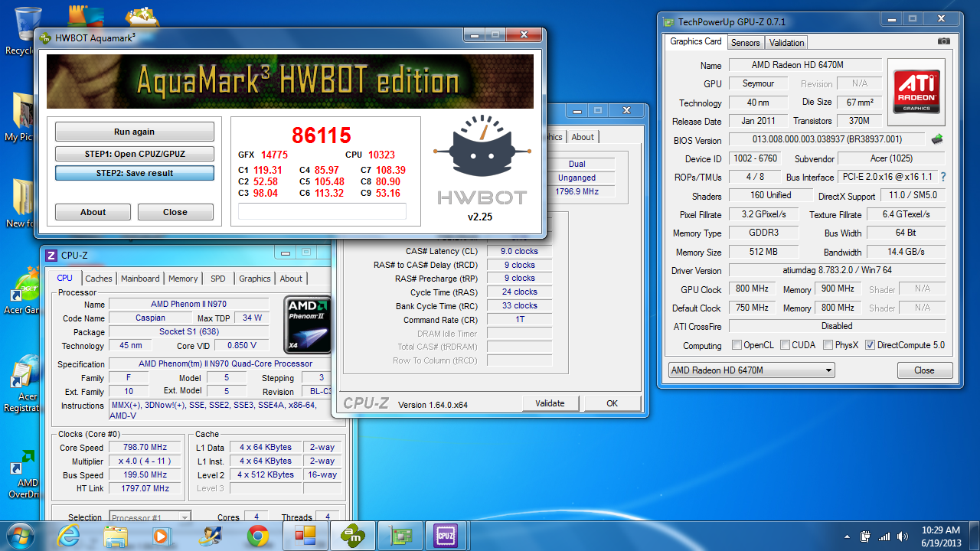Click the 86115 total score

click(322, 135)
